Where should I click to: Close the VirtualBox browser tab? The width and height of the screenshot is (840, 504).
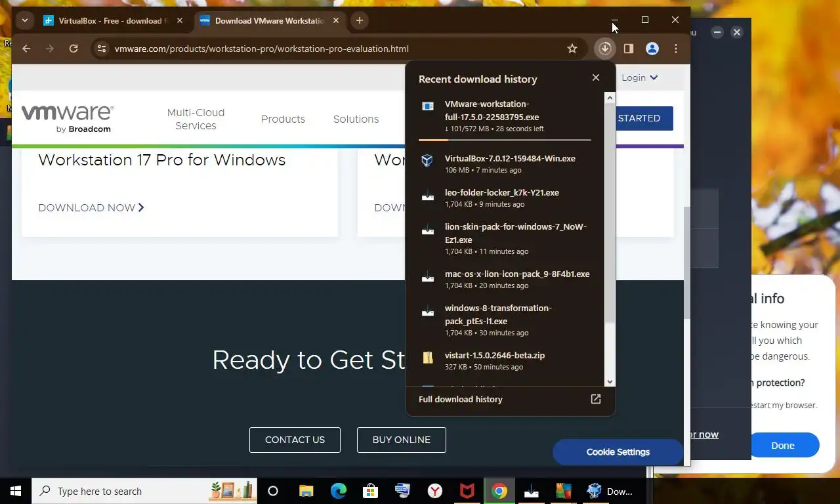180,20
